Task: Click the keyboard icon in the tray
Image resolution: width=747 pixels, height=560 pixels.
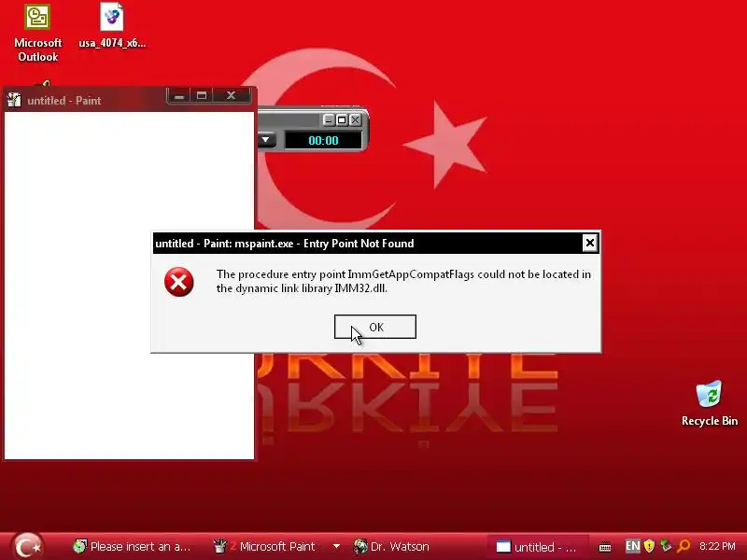Action: 604,547
